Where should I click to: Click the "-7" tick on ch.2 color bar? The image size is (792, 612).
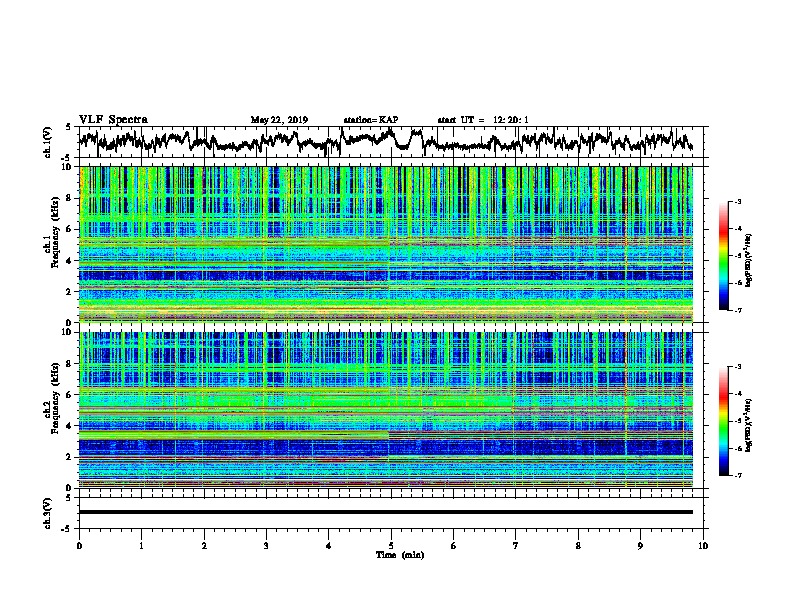coord(737,475)
